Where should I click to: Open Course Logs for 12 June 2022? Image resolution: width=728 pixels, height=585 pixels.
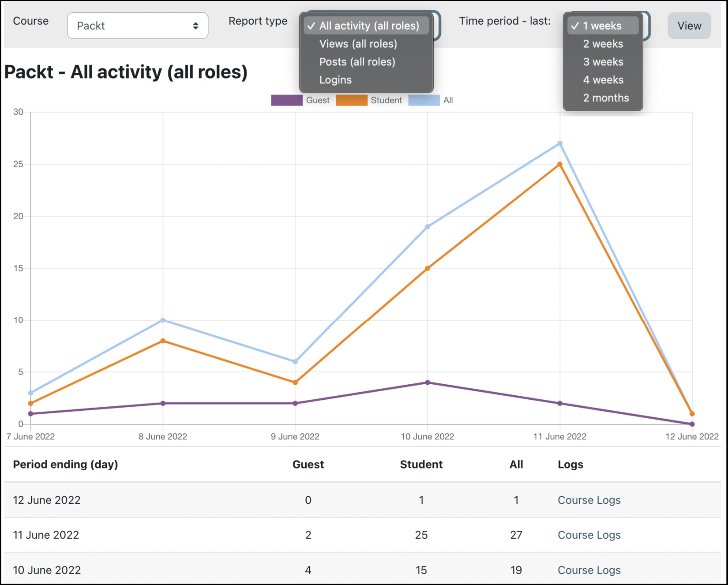point(589,500)
